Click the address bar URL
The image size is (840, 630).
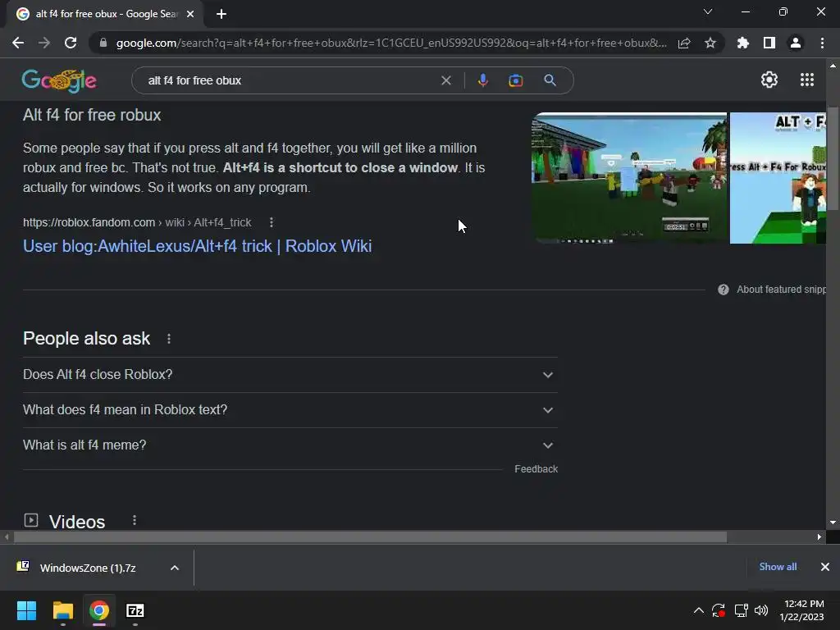pos(391,43)
